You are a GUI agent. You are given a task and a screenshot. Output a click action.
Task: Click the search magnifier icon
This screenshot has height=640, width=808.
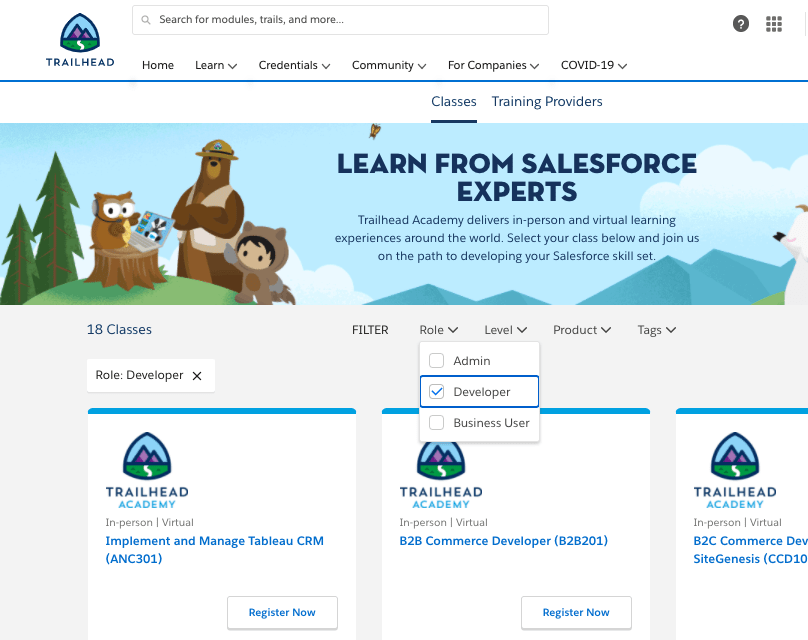point(146,20)
